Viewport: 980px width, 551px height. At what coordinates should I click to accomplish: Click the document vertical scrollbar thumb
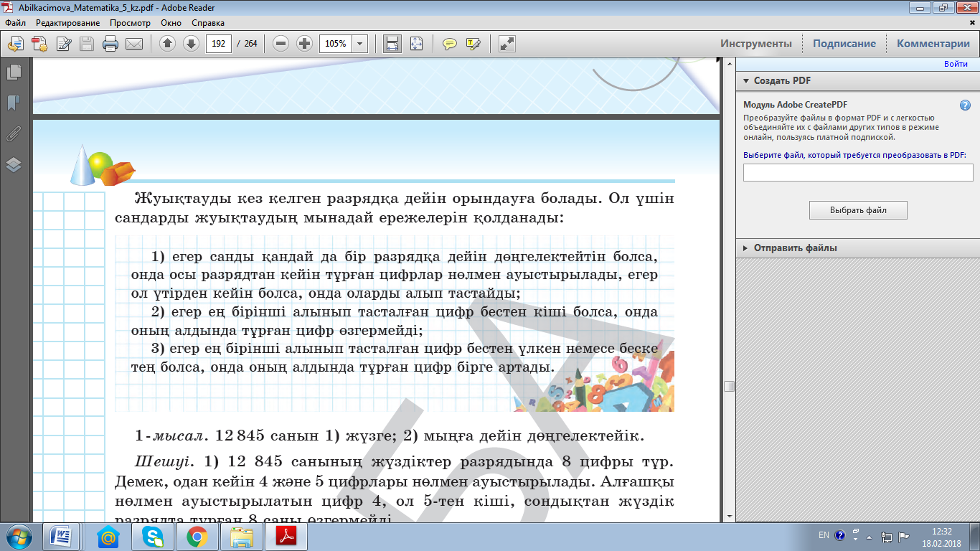tap(729, 386)
